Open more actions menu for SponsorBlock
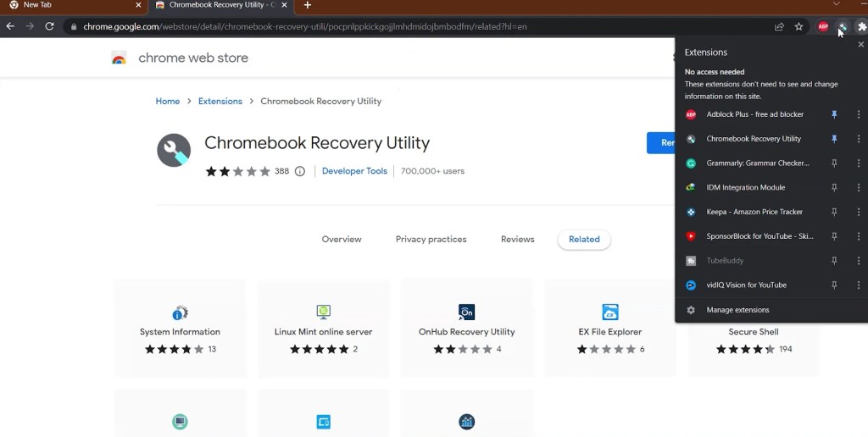This screenshot has height=437, width=868. 859,236
